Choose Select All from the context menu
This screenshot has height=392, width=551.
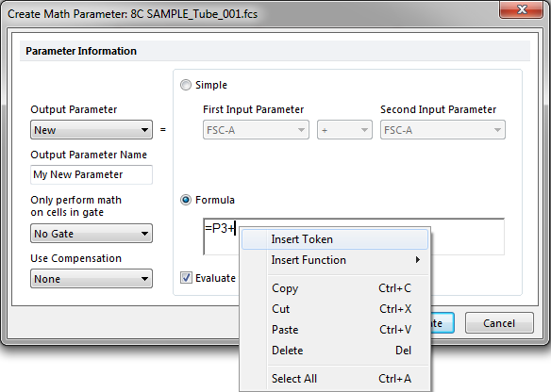tap(335, 379)
